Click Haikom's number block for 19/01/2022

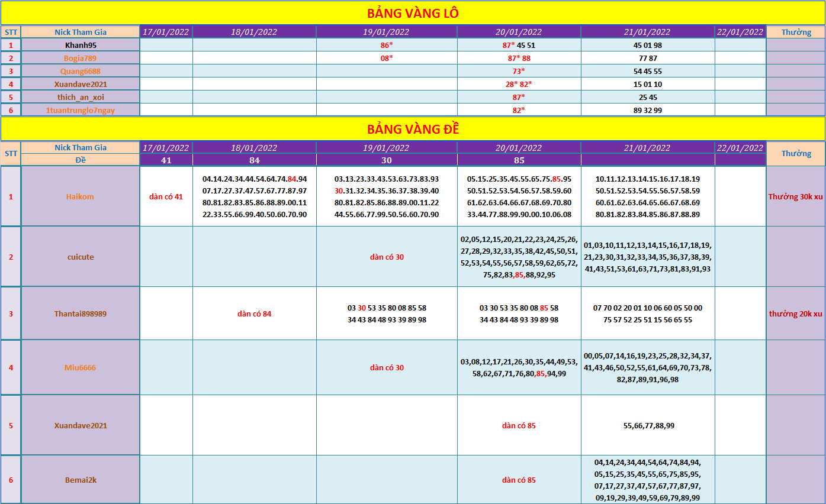pyautogui.click(x=387, y=196)
